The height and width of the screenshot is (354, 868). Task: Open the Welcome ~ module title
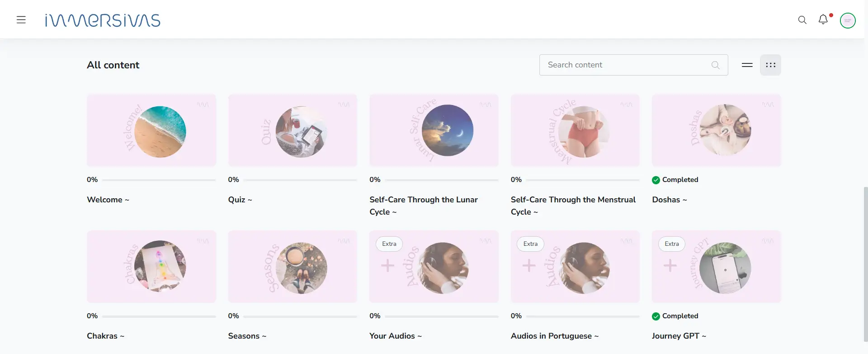coord(108,200)
